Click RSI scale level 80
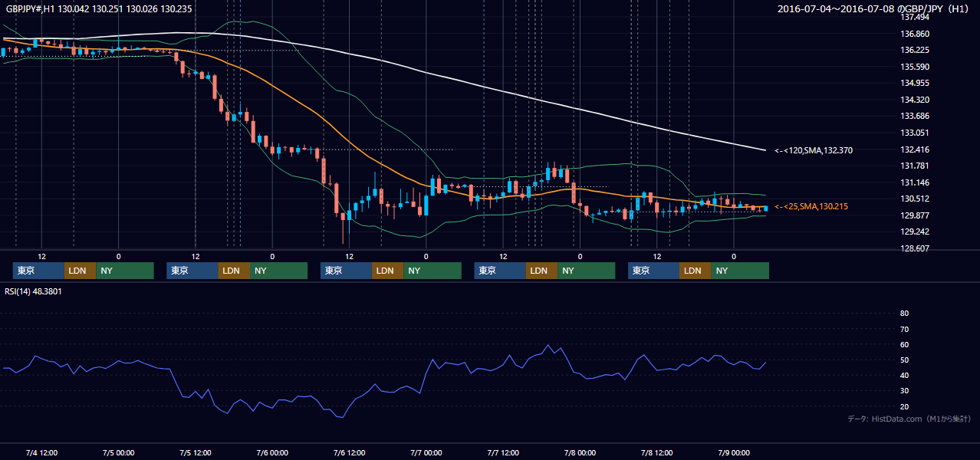 point(904,314)
